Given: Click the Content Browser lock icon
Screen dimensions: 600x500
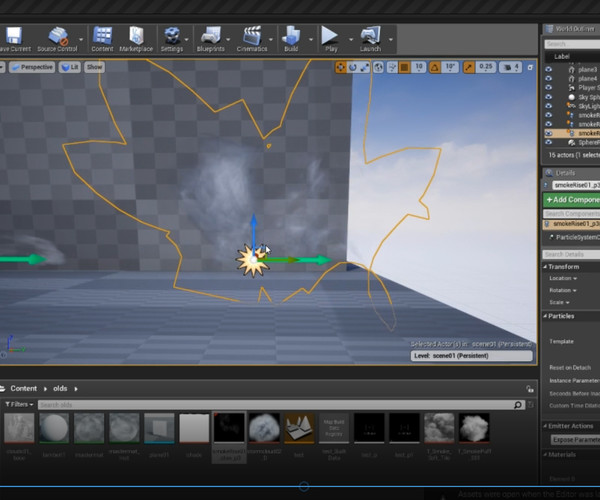Looking at the screenshot, I should point(530,389).
